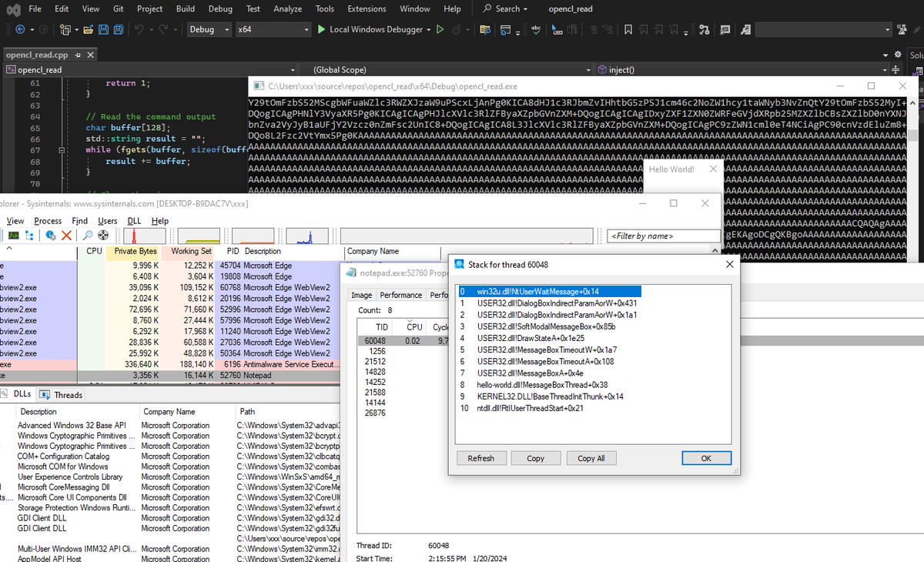
Task: Open the Local Windows Debugger dropdown arrow
Action: pos(429,29)
